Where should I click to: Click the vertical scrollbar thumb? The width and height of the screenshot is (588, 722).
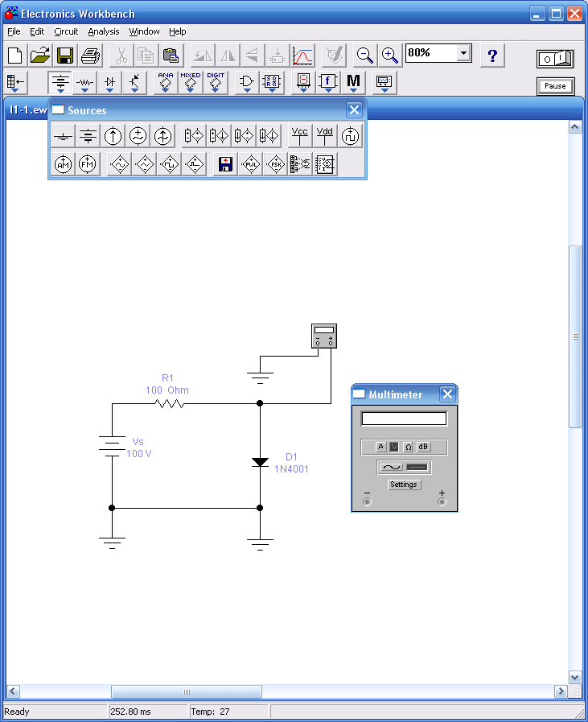point(575,337)
